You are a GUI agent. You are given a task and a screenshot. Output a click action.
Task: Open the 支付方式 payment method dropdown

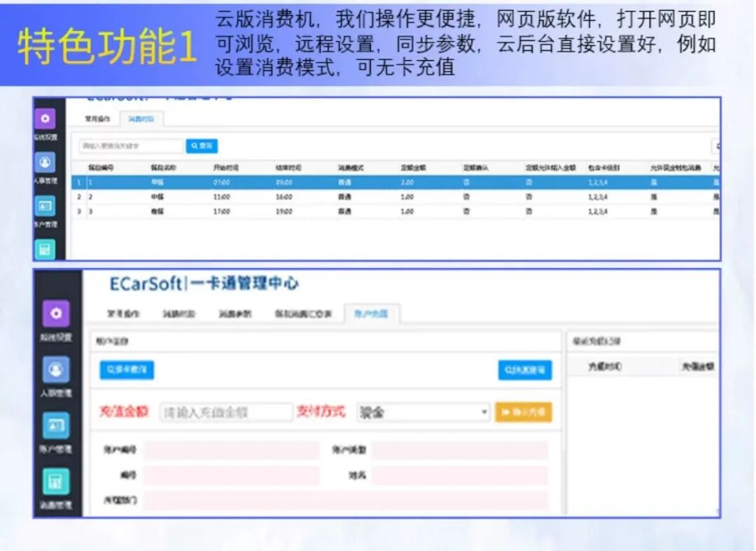(x=420, y=412)
